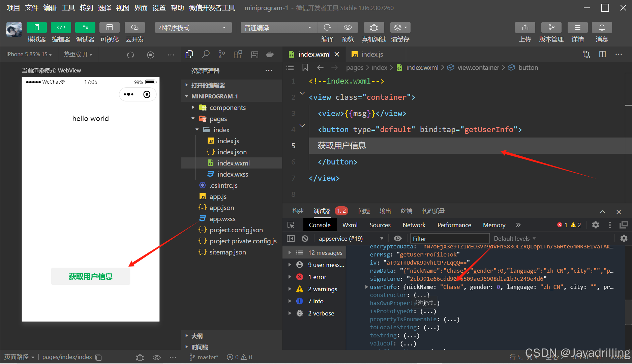Expand the 打开的编辑器 section
Screen dimensions: 632x364
coord(232,85)
